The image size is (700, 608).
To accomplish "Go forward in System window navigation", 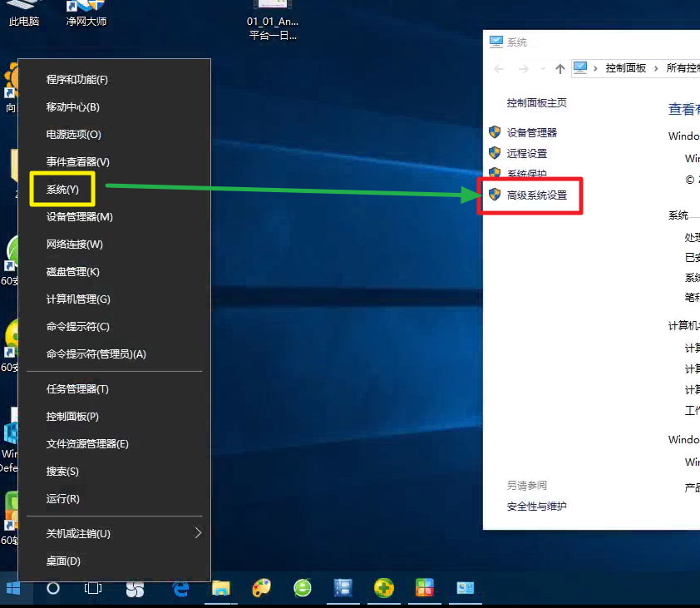I will [x=524, y=69].
